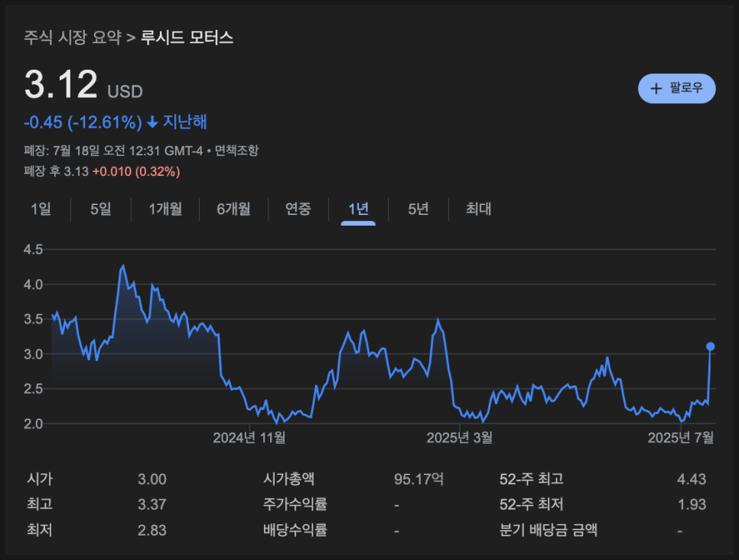The image size is (739, 560).
Task: Click the -0.45 (-12.61%) change text
Action: pyautogui.click(x=83, y=122)
